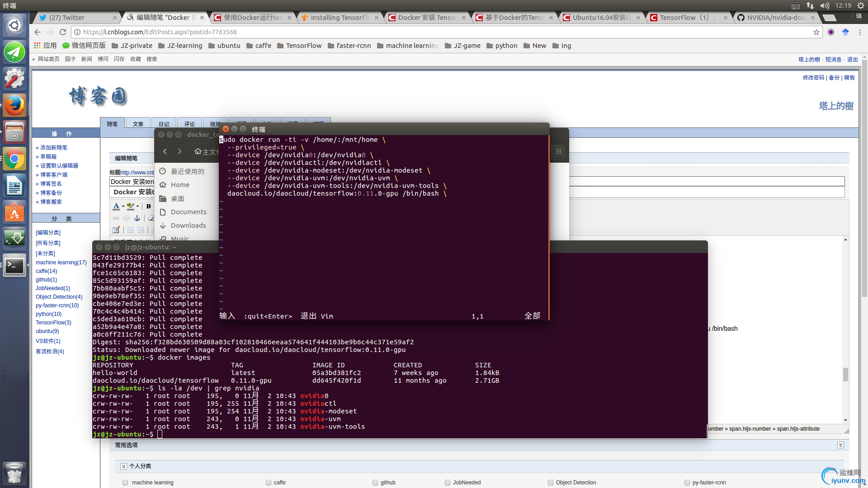Tick the github category checkbox
This screenshot has height=488, width=868.
click(x=375, y=483)
